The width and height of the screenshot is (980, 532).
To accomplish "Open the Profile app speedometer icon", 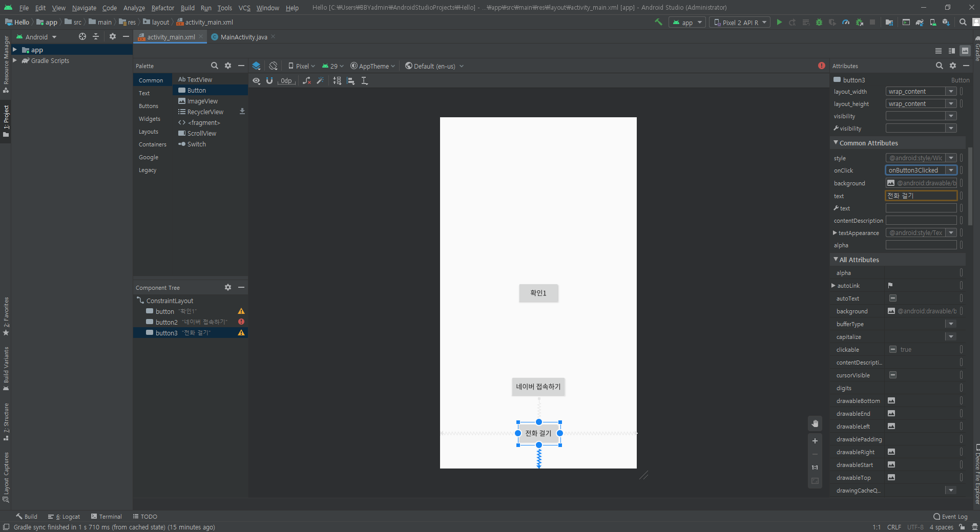I will 846,22.
